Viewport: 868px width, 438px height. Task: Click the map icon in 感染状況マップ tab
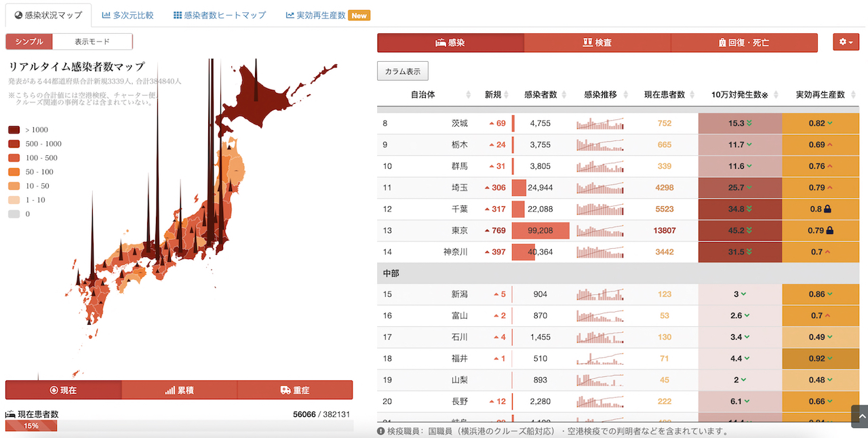[x=18, y=15]
